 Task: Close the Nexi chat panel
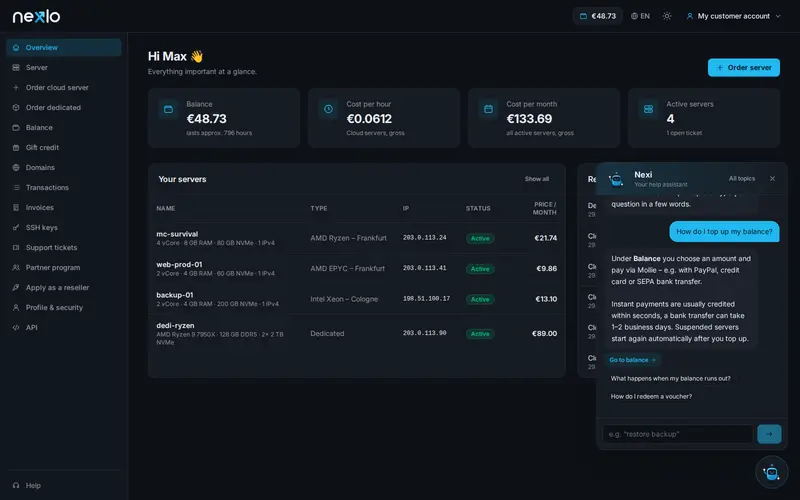[x=772, y=179]
